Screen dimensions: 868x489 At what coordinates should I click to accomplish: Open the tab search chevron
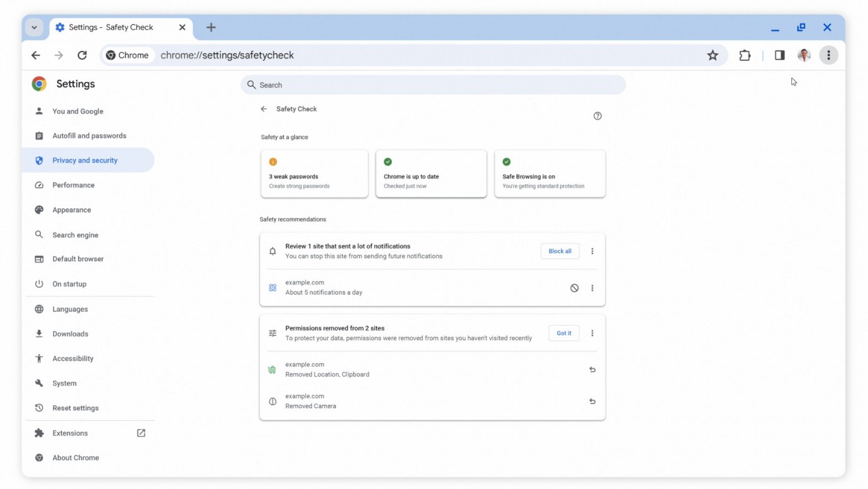tap(34, 27)
